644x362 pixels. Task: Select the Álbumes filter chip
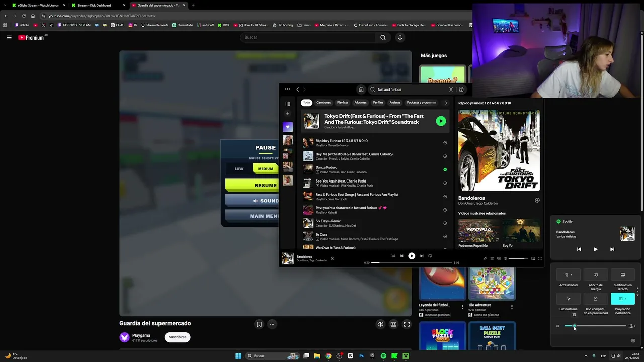[x=361, y=103]
